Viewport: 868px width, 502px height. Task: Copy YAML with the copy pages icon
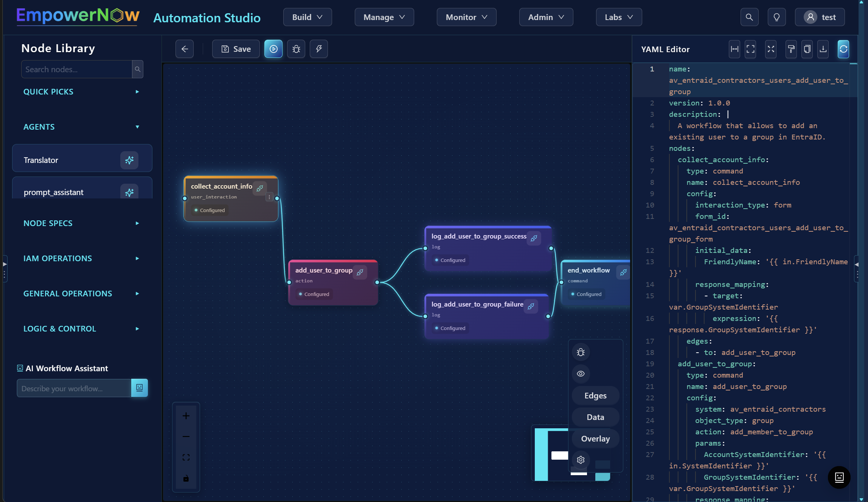(x=807, y=49)
